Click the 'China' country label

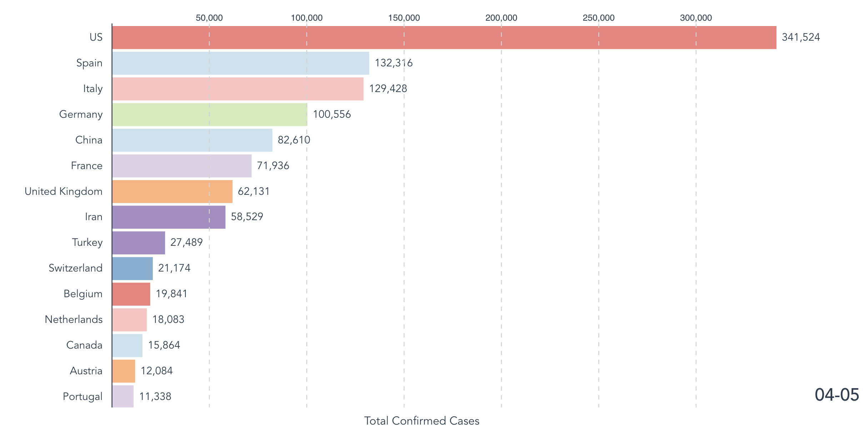(89, 140)
